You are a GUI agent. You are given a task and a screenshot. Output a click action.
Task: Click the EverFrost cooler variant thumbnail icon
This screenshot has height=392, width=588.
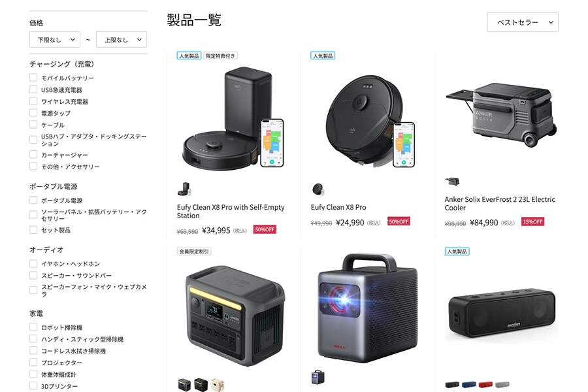[x=452, y=182]
